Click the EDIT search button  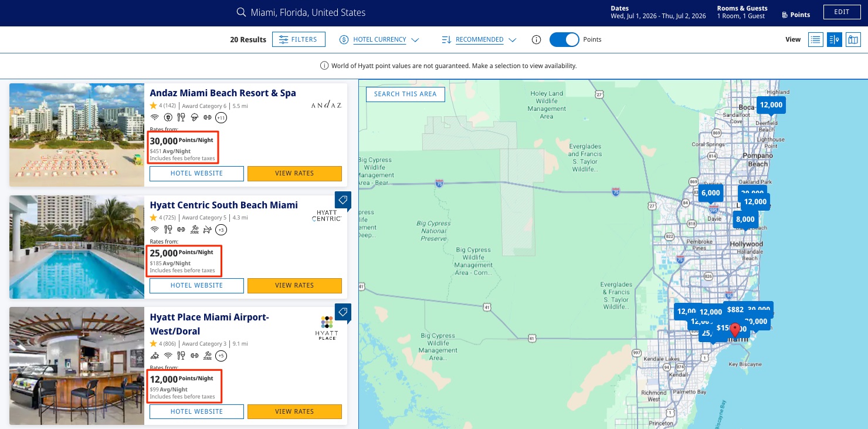pyautogui.click(x=841, y=12)
